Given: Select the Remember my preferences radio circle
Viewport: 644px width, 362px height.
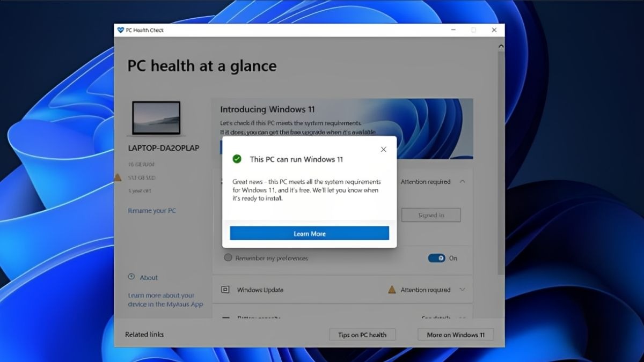Looking at the screenshot, I should pos(228,258).
